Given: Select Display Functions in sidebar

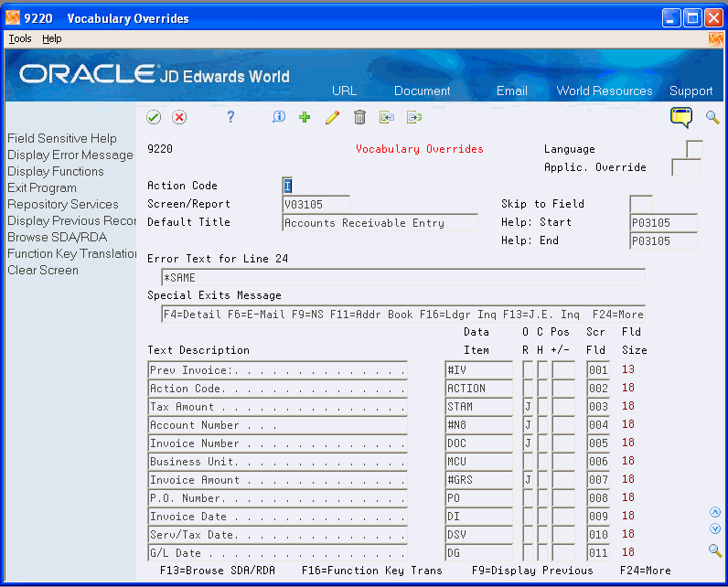Looking at the screenshot, I should coord(56,171).
